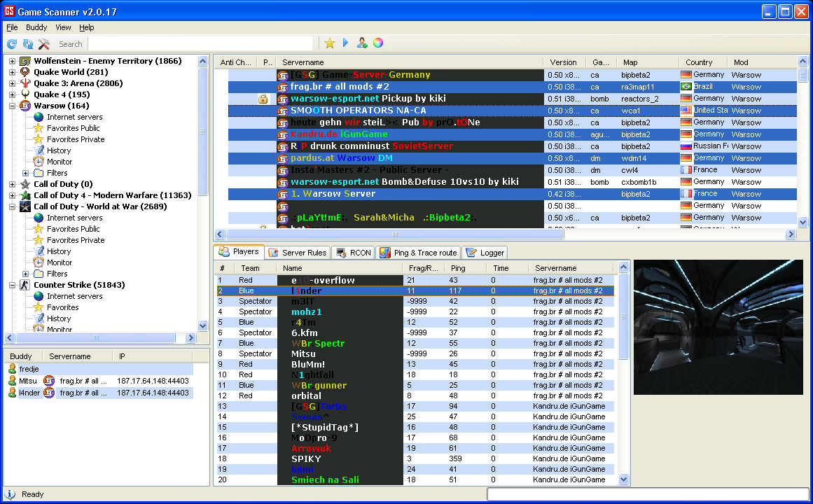Click the padlock icon on the warsow-esport.net Pickup row
The image size is (813, 504).
coord(263,99)
